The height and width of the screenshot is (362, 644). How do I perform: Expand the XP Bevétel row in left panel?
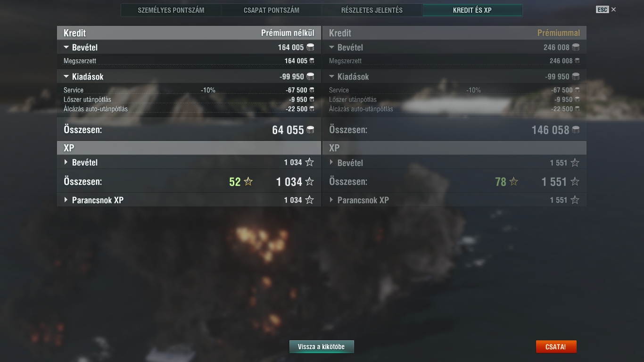pyautogui.click(x=66, y=162)
